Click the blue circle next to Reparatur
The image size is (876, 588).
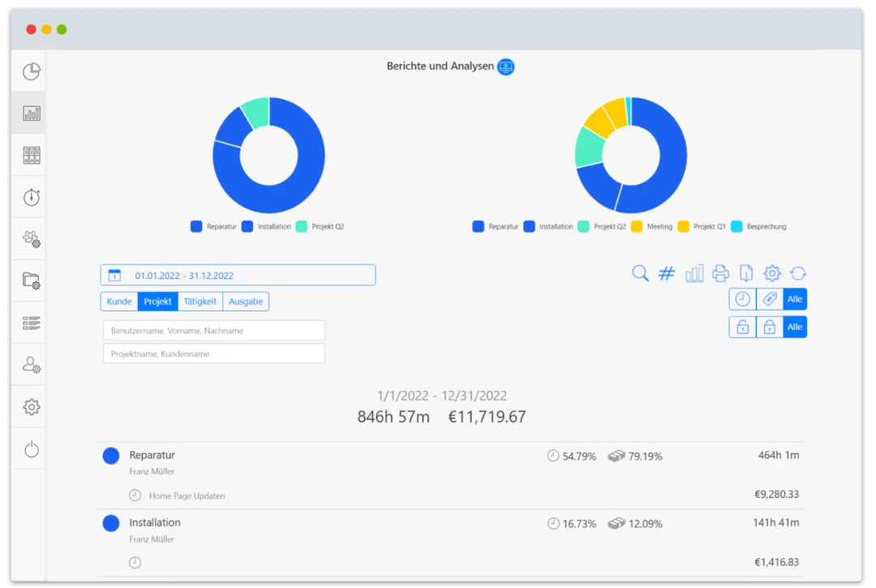click(111, 456)
